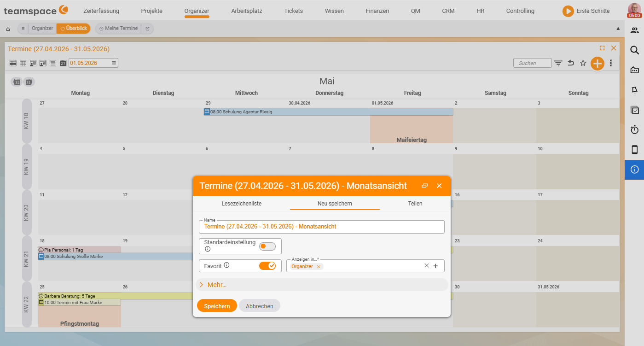
Task: Open the search magnifier in right sidebar
Action: point(634,50)
